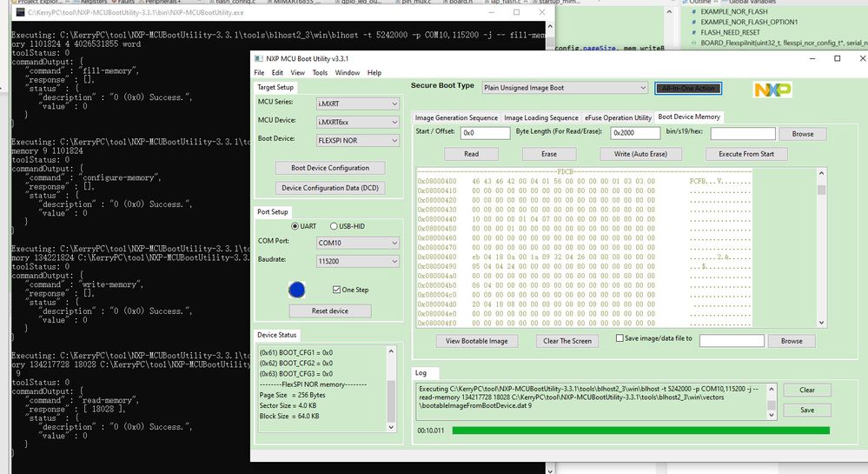Viewport: 868px width, 474px height.
Task: Click the Start / Offset input field
Action: [x=485, y=133]
